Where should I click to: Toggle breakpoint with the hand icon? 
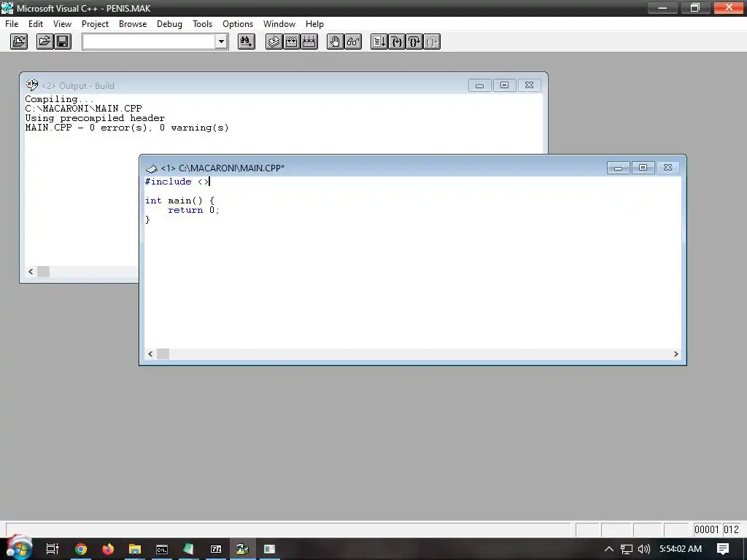[336, 42]
